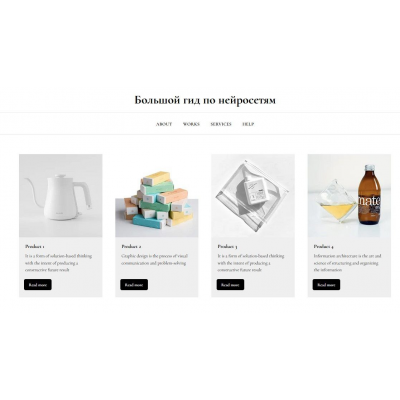This screenshot has width=400, height=400.
Task: Open the ABOUT menu item
Action: [164, 124]
